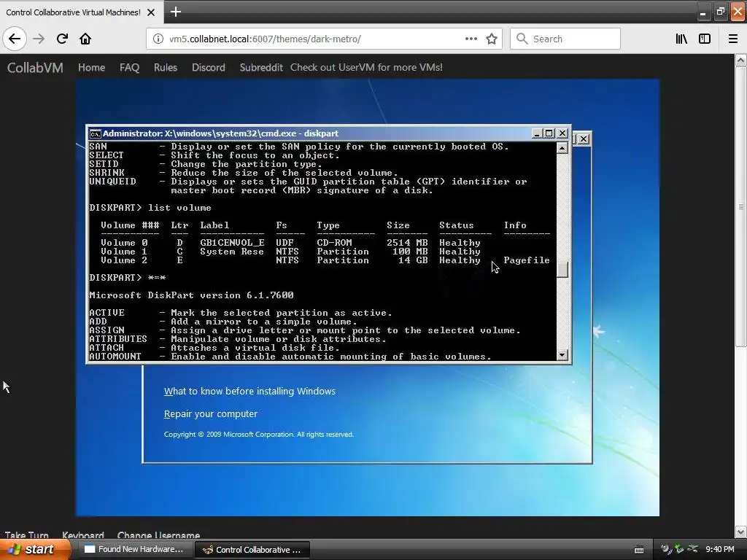Open the browser home page icon
The width and height of the screenshot is (747, 560).
[x=85, y=39]
